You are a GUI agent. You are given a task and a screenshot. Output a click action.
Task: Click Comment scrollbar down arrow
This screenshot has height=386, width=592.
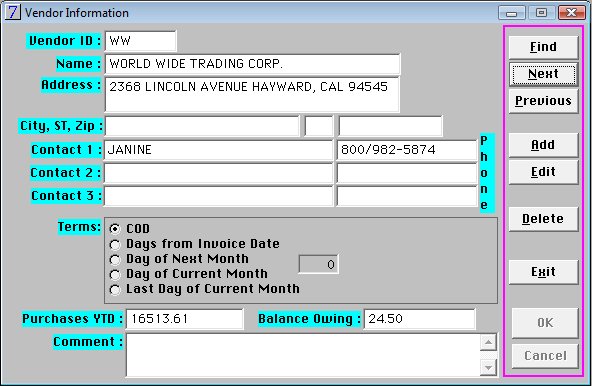[489, 367]
